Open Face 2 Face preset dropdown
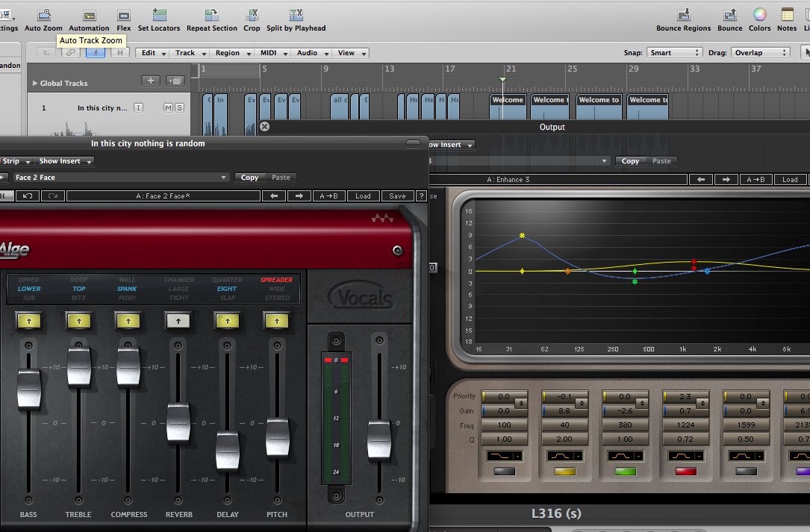This screenshot has width=810, height=532. (121, 177)
